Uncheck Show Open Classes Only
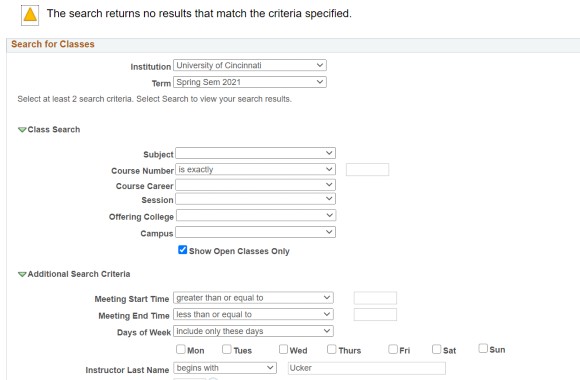580x380 pixels. [x=182, y=250]
